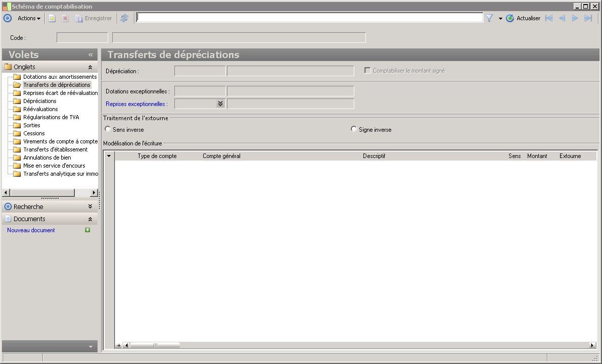Go to first record navigation icon
Screen dimensions: 602x364
(549, 18)
